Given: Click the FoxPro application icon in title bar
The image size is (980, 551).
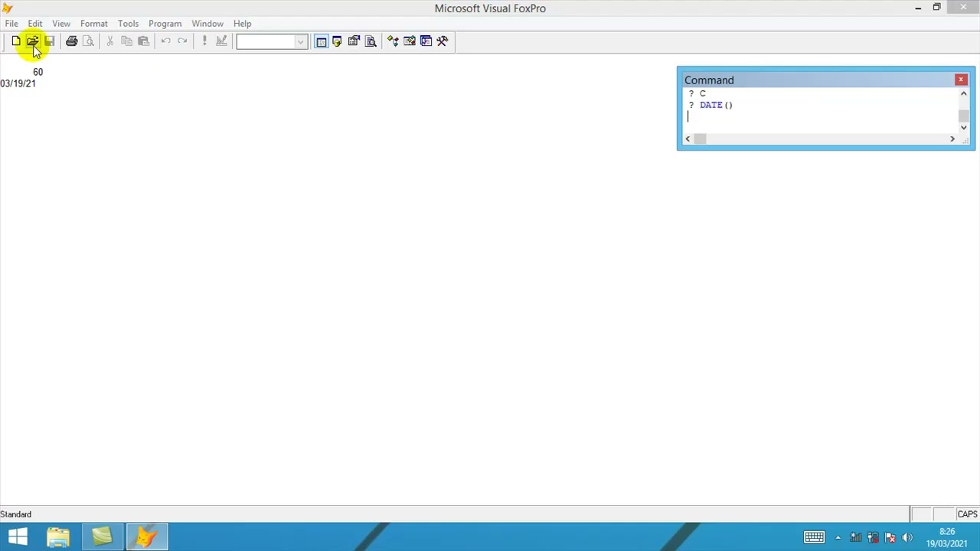Looking at the screenshot, I should point(8,8).
